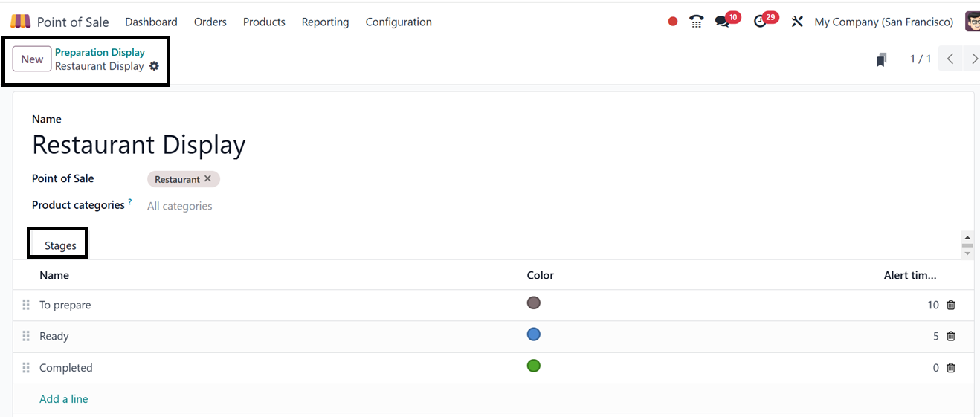Viewport: 980px width, 417px height.
Task: Click the Point of Sale app logo
Action: pyautogui.click(x=21, y=22)
